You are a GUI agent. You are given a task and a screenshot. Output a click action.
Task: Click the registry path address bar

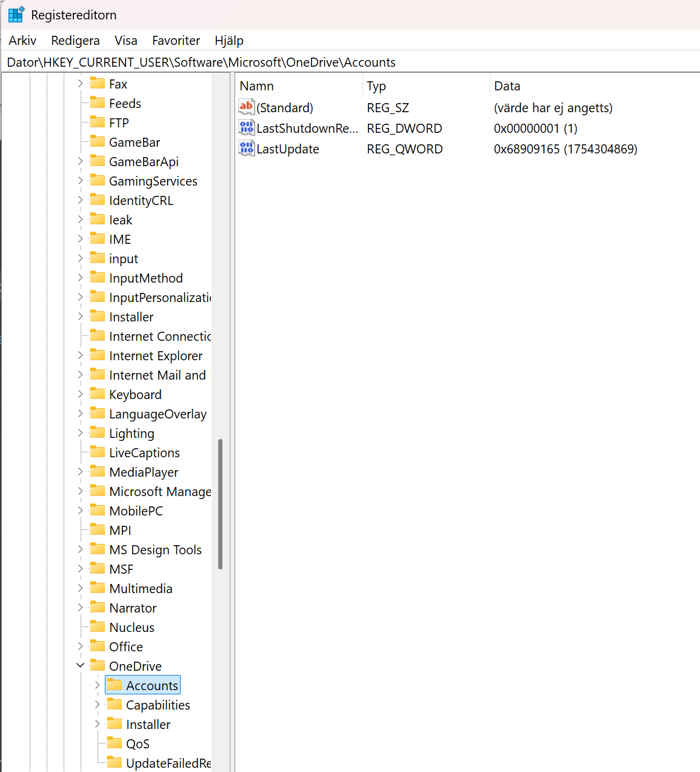click(350, 62)
